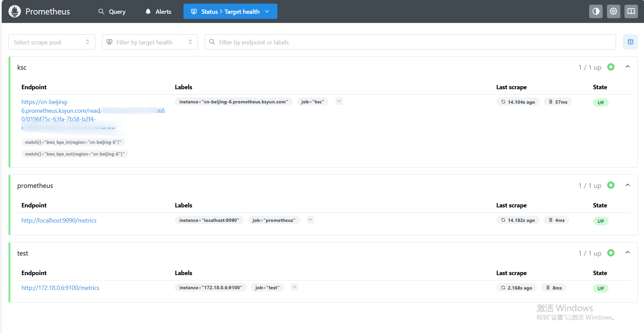Open the Query page
The image size is (644, 334).
112,11
